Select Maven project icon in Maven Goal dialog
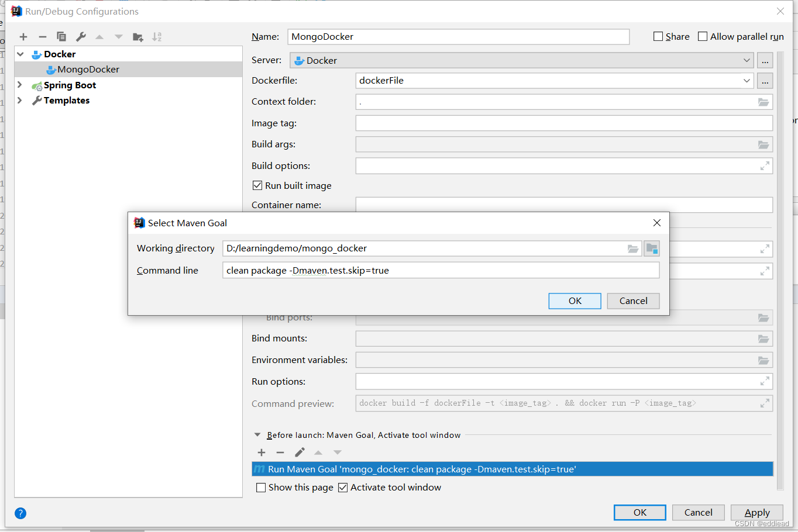 tap(652, 248)
